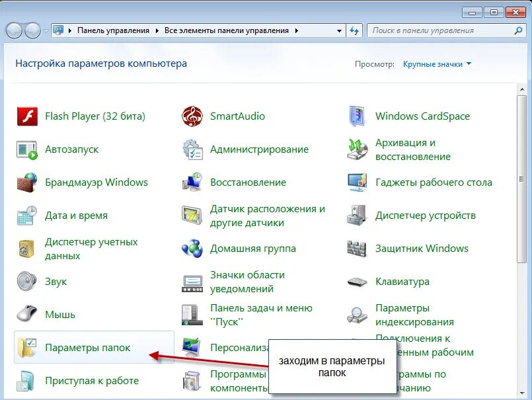Minimize the Control Panel window
This screenshot has height=400, width=532.
pos(473,13)
